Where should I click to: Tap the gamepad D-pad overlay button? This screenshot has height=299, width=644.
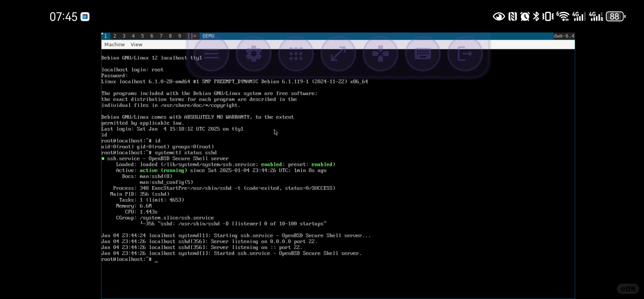[x=380, y=54]
